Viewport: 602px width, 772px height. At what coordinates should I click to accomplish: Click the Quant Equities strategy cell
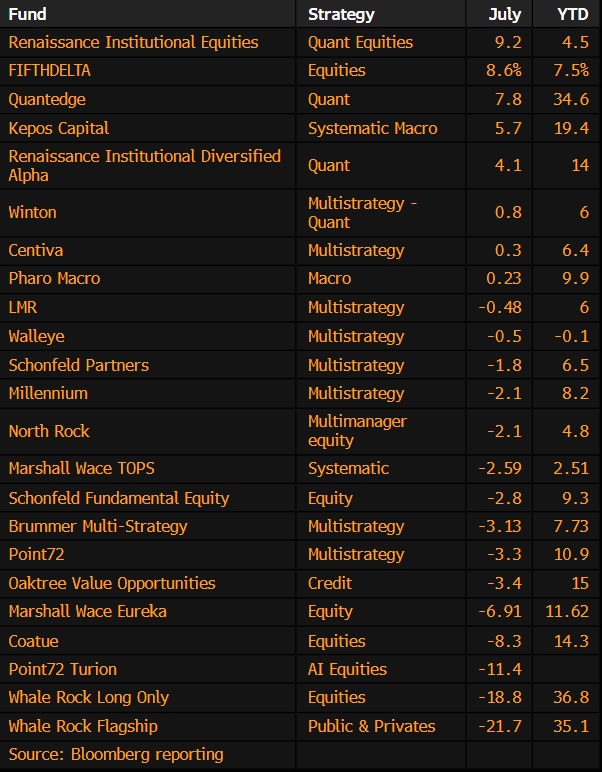point(361,42)
